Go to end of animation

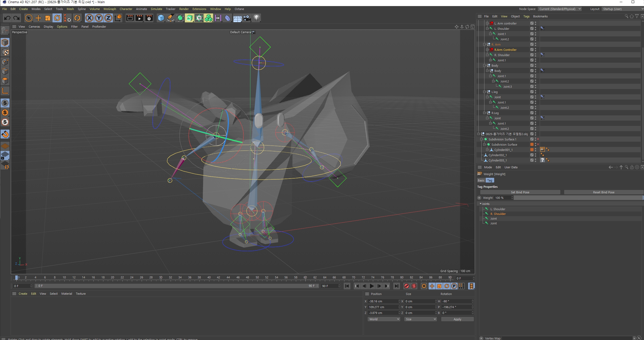pos(396,286)
